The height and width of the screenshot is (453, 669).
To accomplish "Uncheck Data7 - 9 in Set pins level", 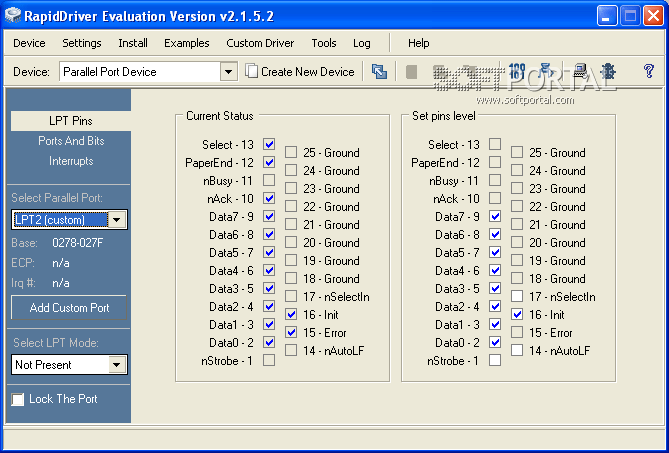I will click(x=495, y=216).
